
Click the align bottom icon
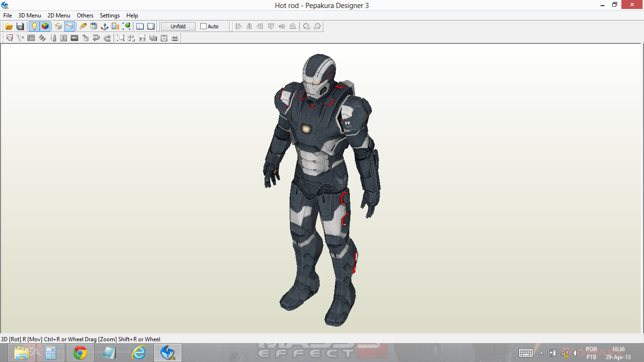tap(293, 26)
